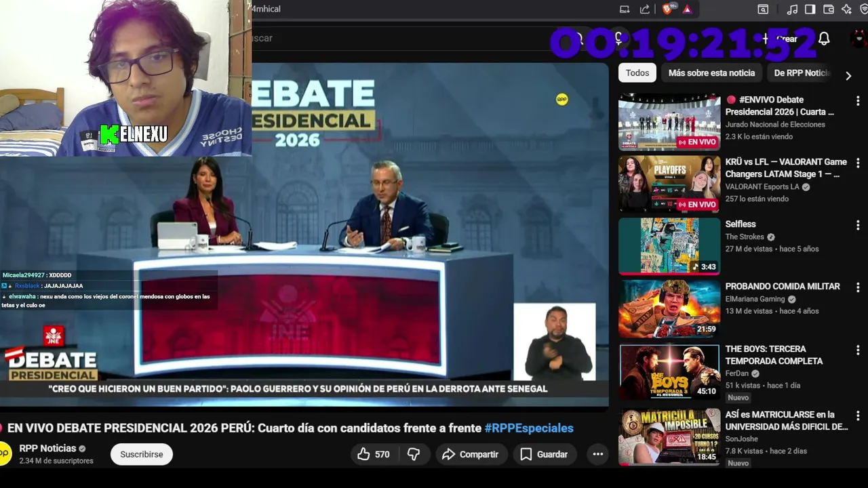This screenshot has height=488, width=868.
Task: Open the Leo AI sparkle icon
Action: (x=846, y=9)
